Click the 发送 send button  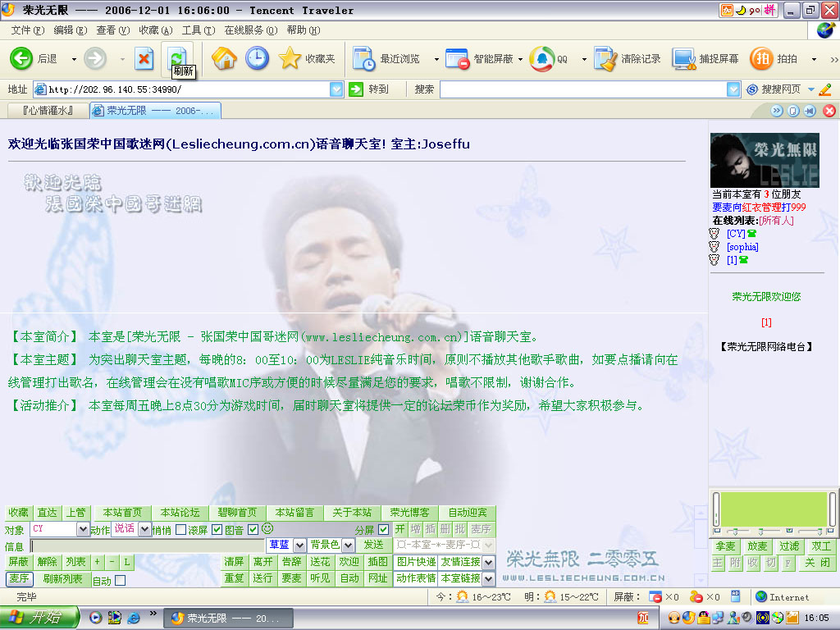(x=374, y=545)
